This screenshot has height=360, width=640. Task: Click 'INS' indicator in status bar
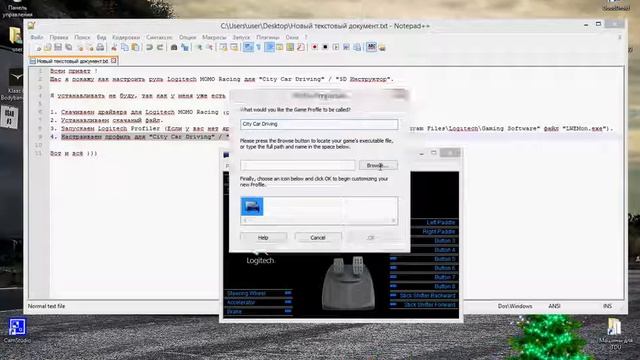point(607,306)
